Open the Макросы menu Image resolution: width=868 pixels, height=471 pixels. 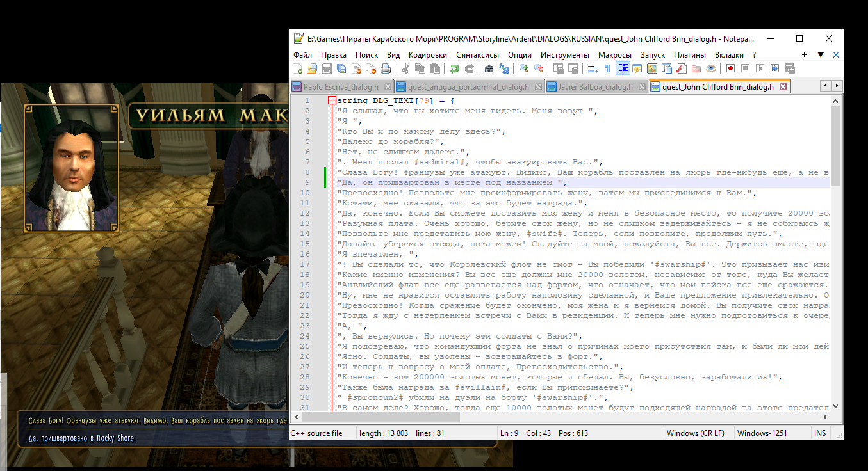615,55
